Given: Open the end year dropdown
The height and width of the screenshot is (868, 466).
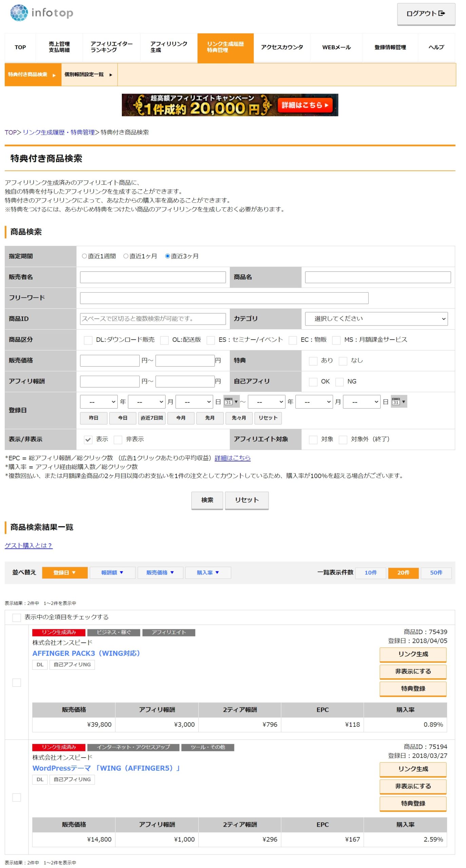Looking at the screenshot, I should 267,402.
